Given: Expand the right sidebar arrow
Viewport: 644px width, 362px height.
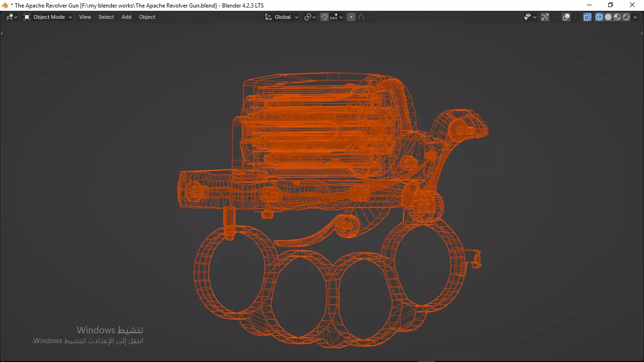Looking at the screenshot, I should [642, 33].
